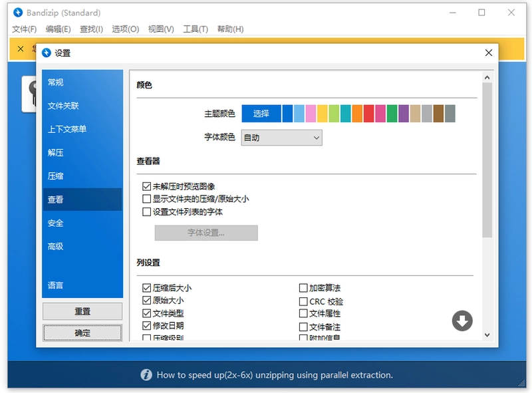Pick the pink theme color swatch

point(311,113)
